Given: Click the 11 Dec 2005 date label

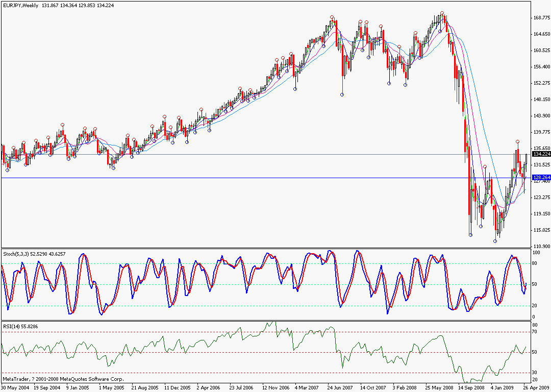Looking at the screenshot, I should pyautogui.click(x=178, y=388).
